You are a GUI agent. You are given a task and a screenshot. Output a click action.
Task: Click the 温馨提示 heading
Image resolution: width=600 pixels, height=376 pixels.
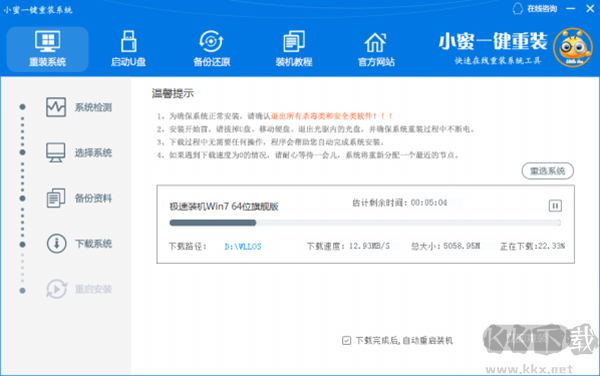[173, 93]
